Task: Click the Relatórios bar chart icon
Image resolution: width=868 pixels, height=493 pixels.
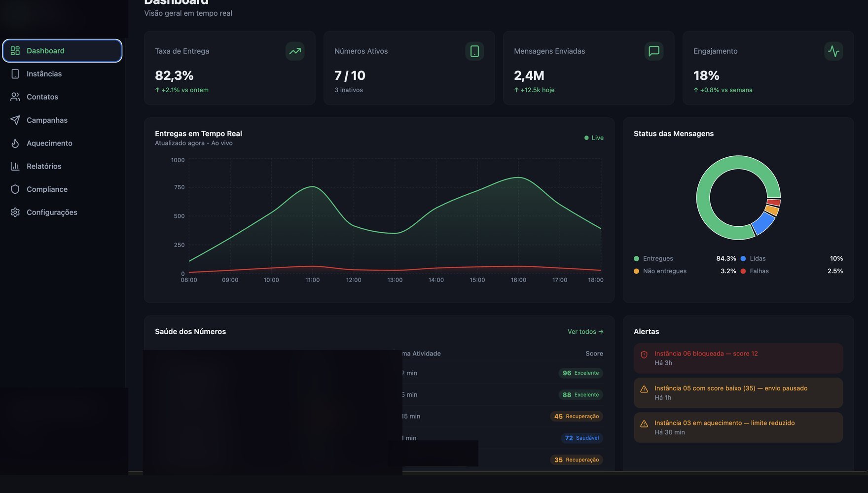Action: click(x=15, y=166)
